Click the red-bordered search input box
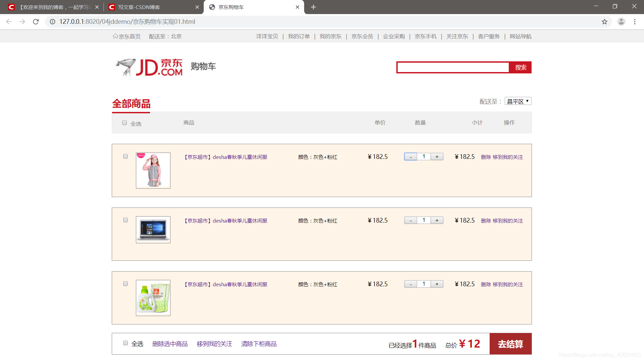Viewport: 644px width, 361px height. point(453,67)
